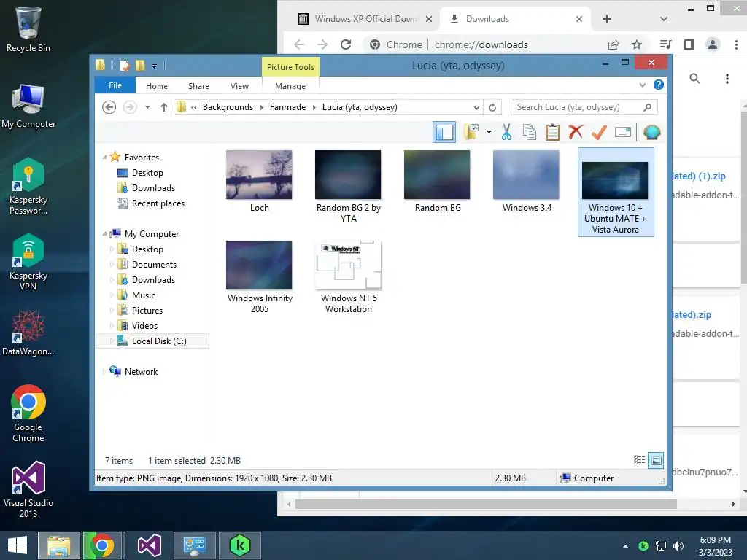Viewport: 747px width, 560px height.
Task: Open Music in the navigation tree
Action: click(x=136, y=295)
